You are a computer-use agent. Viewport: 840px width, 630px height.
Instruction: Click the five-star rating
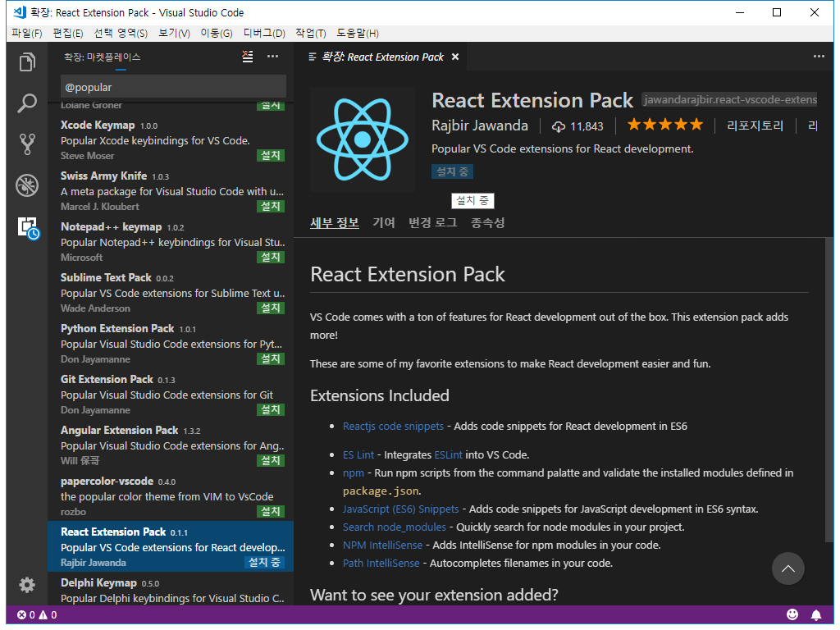pyautogui.click(x=664, y=125)
